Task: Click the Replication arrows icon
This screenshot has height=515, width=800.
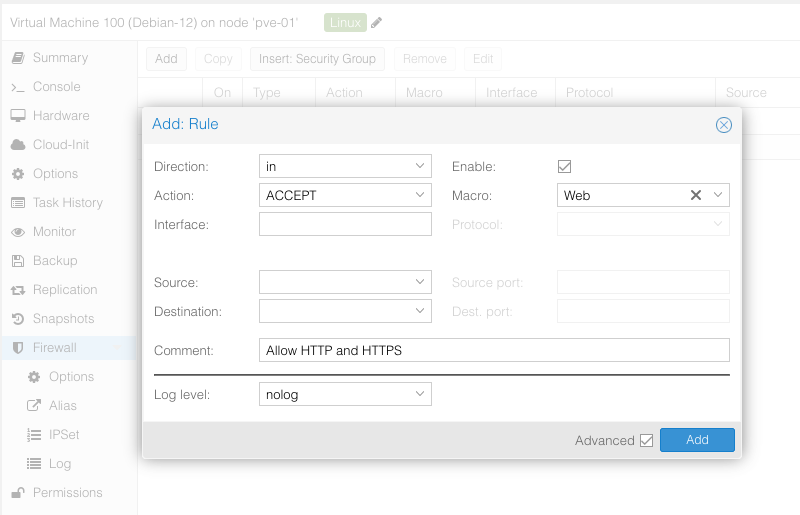Action: coord(18,290)
